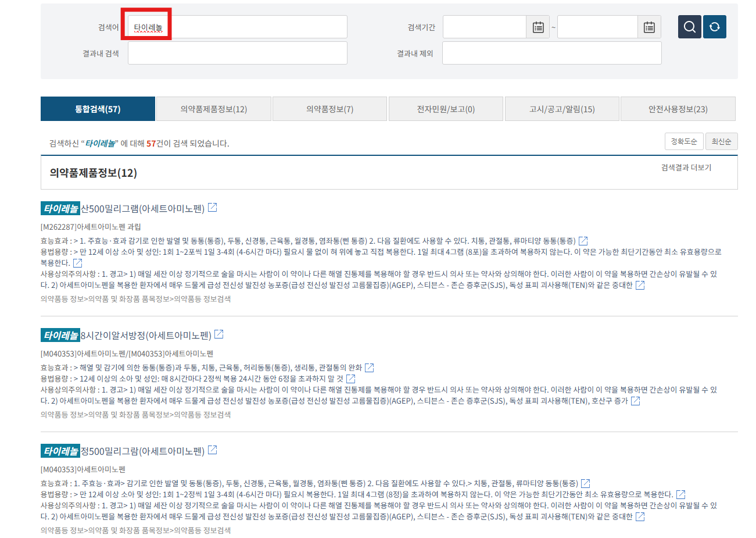This screenshot has width=756, height=538.
Task: Click the text [M262287]아세트아미노펜 과립
Action: point(91,227)
